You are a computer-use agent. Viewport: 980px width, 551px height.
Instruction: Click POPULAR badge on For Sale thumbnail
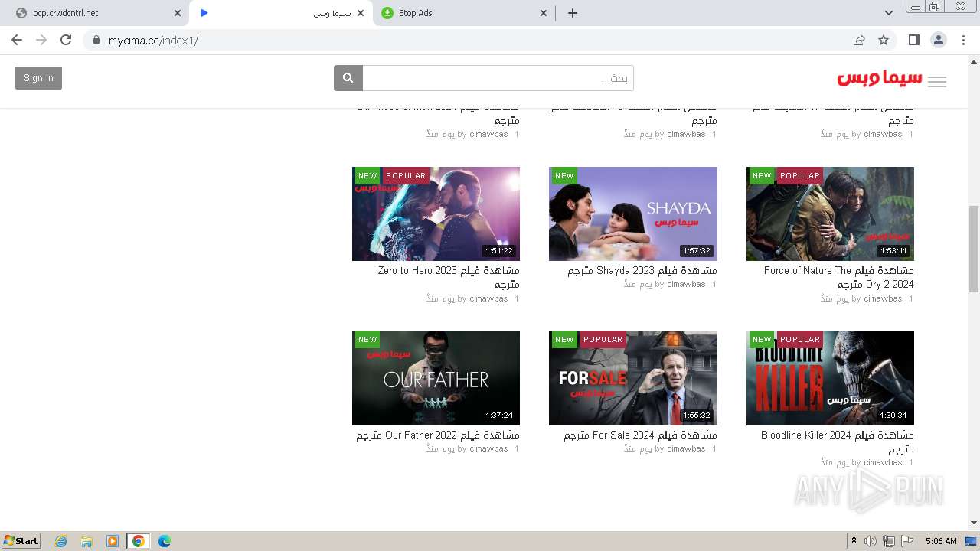tap(603, 339)
